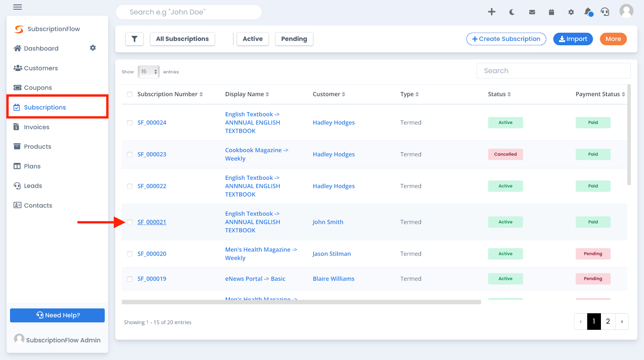Viewport: 644px width, 360px height.
Task: Sort by Status column
Action: 499,94
